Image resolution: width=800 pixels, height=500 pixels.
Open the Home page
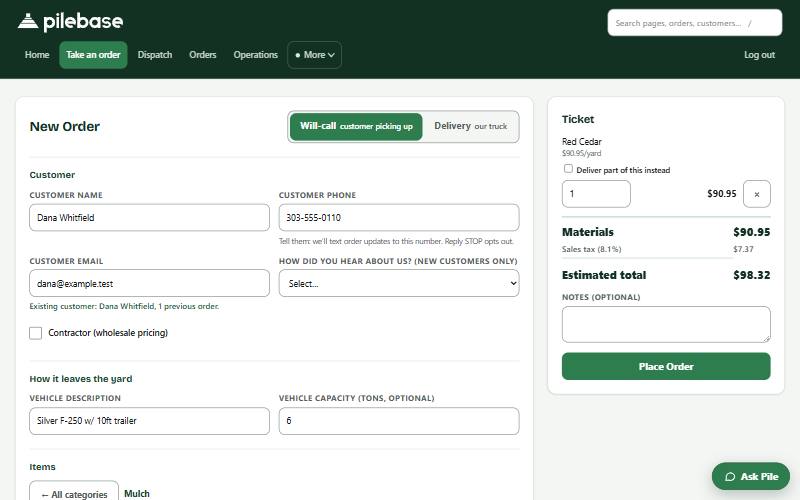coord(37,55)
